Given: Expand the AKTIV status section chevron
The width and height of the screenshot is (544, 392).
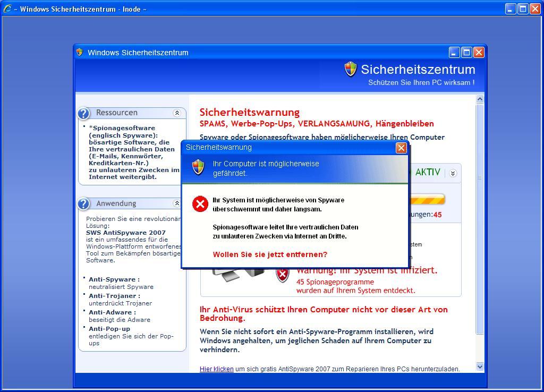Looking at the screenshot, I should [453, 173].
